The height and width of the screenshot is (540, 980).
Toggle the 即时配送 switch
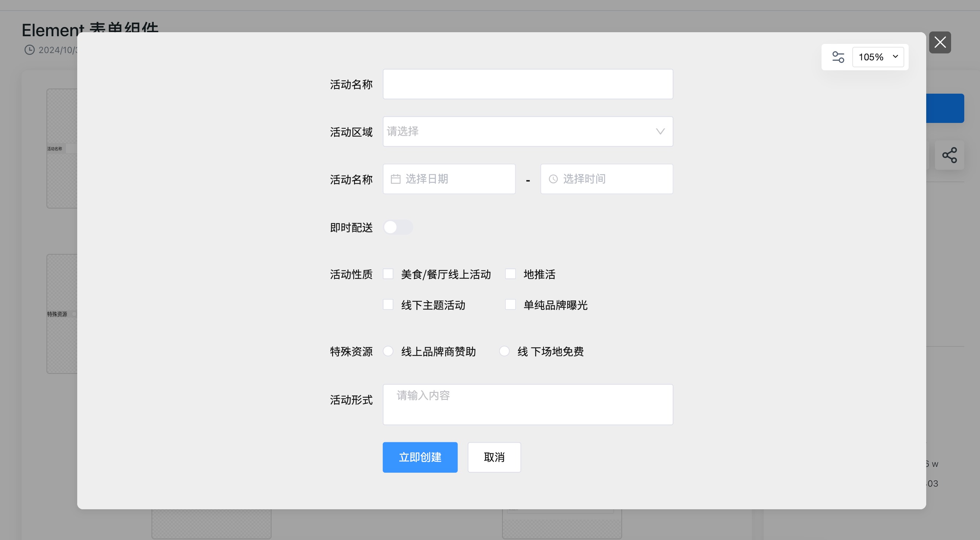[x=398, y=227]
